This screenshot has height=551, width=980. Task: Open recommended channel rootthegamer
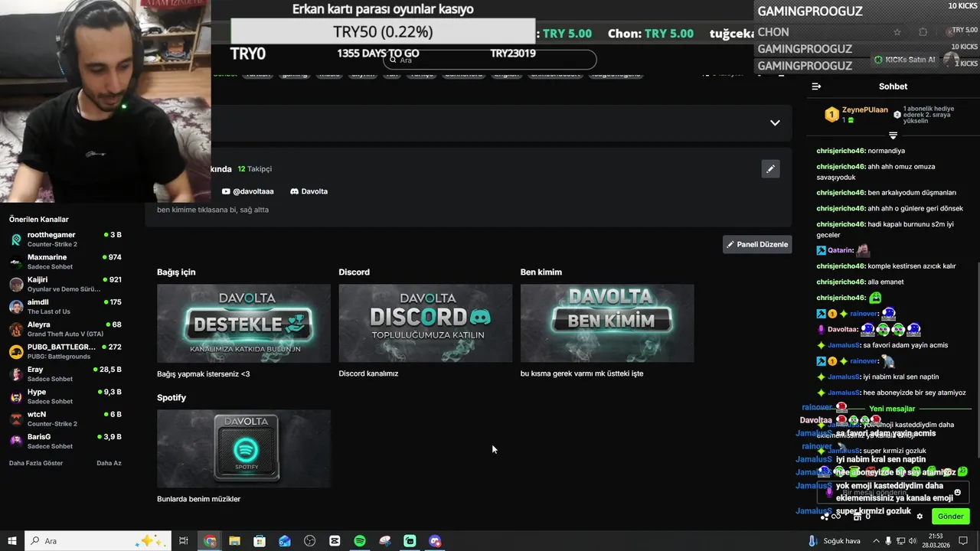[x=65, y=239]
